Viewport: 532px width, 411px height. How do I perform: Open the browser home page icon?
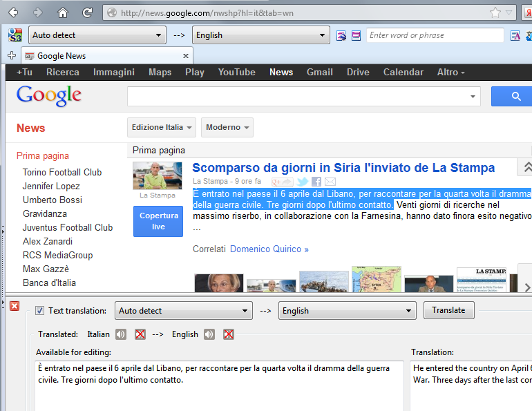click(62, 13)
